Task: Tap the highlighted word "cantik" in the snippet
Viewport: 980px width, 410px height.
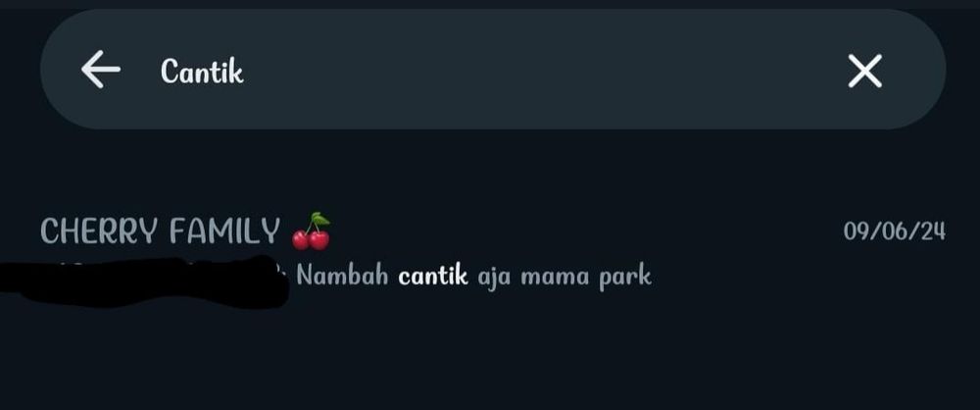Action: (433, 276)
